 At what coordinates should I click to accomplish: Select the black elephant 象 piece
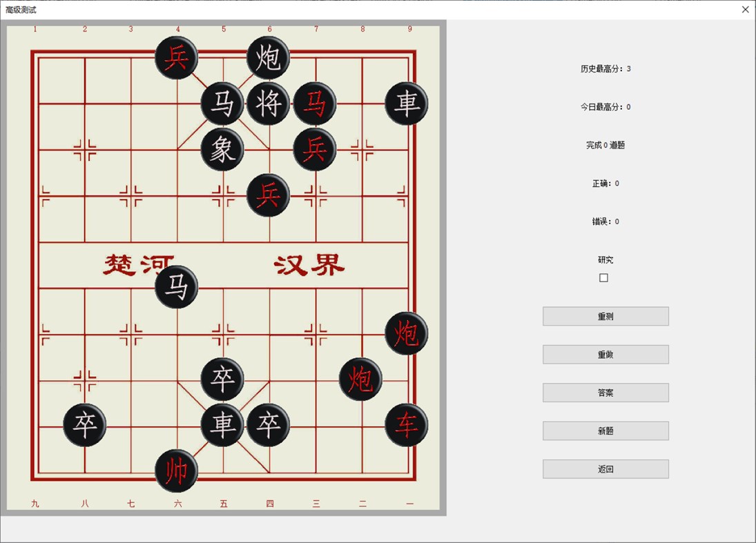pyautogui.click(x=222, y=149)
